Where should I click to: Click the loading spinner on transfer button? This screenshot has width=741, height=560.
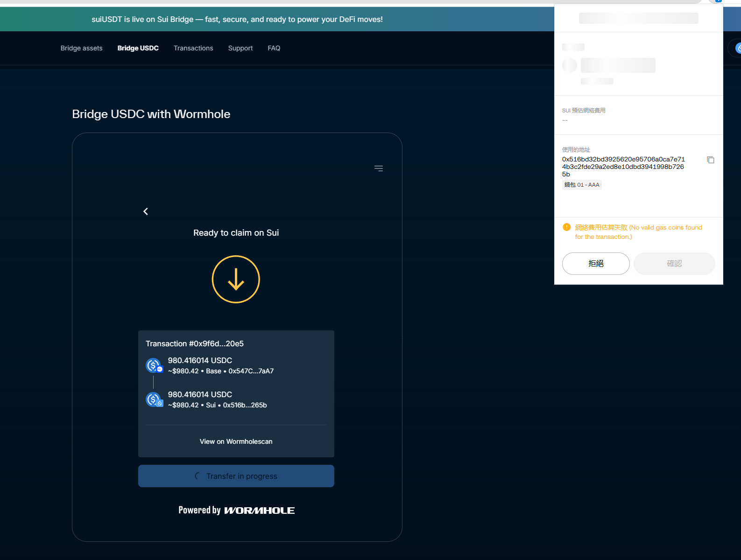point(198,476)
